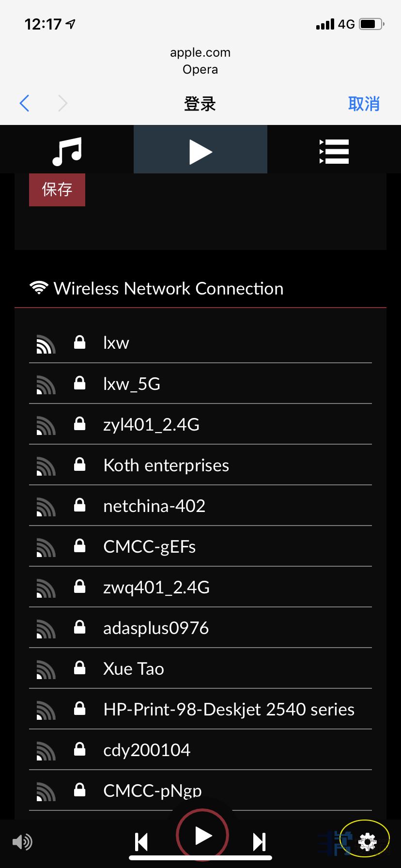Tap signal icon beside cdy200104

(x=46, y=751)
